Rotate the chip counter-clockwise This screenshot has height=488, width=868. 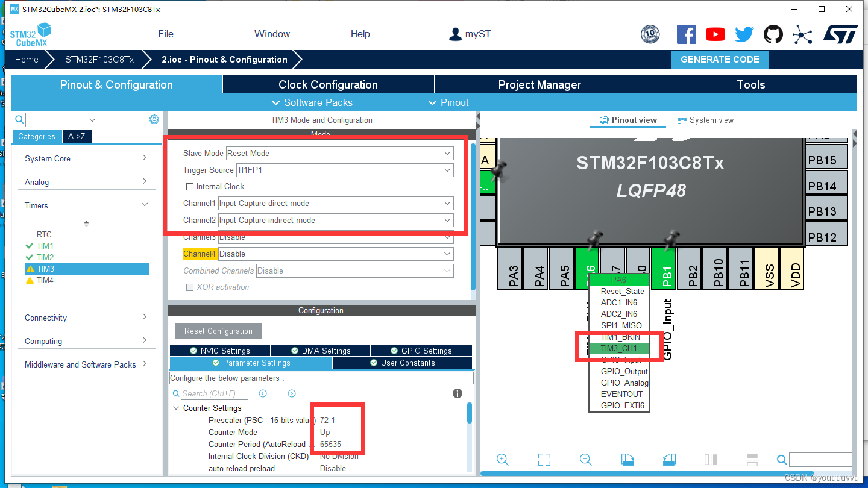click(x=669, y=459)
